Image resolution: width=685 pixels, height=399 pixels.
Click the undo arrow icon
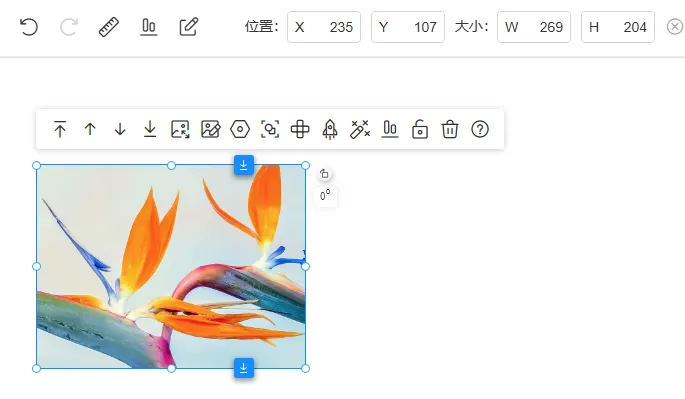[x=29, y=27]
